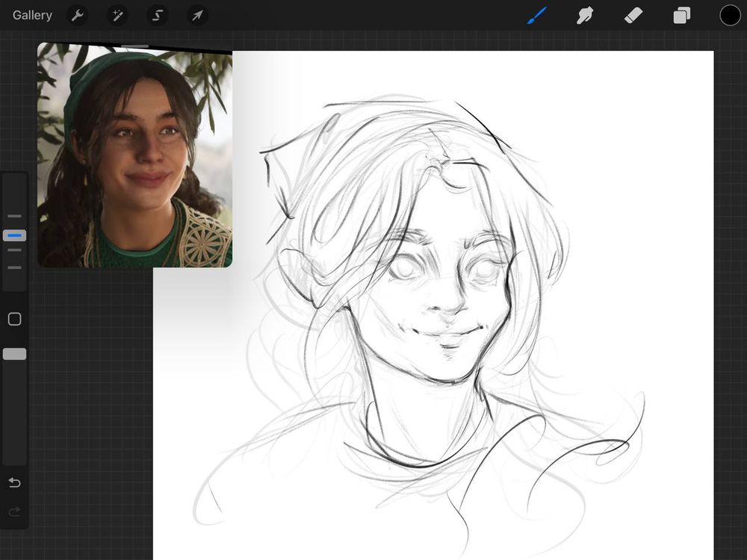Tap the square modify button on the sidebar
The width and height of the screenshot is (747, 560).
click(15, 319)
